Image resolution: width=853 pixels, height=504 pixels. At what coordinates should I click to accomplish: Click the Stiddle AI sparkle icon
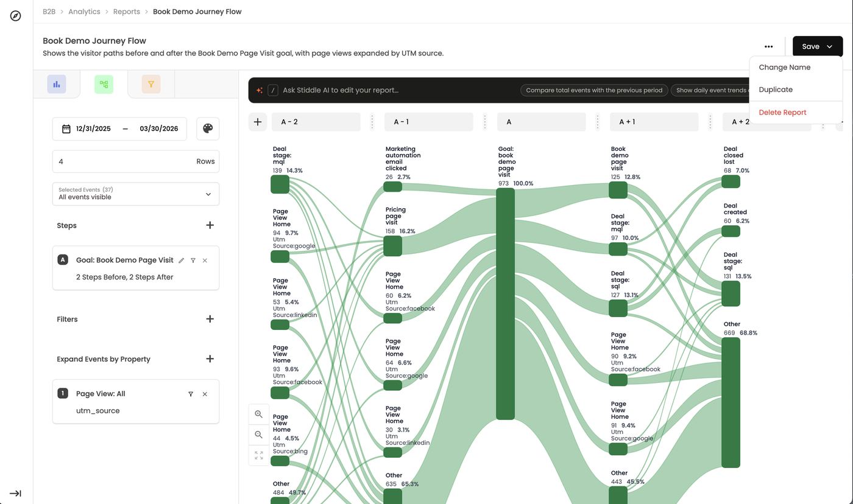pyautogui.click(x=259, y=90)
